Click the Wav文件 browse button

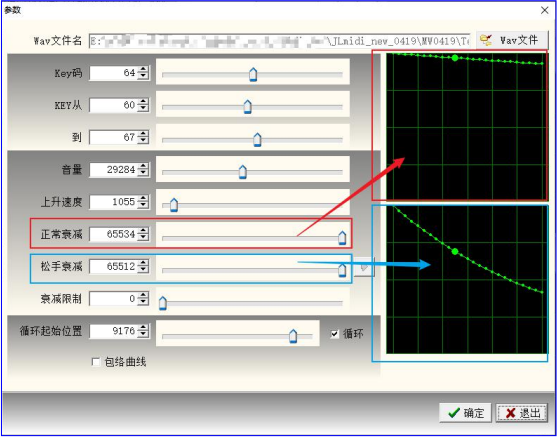point(512,40)
